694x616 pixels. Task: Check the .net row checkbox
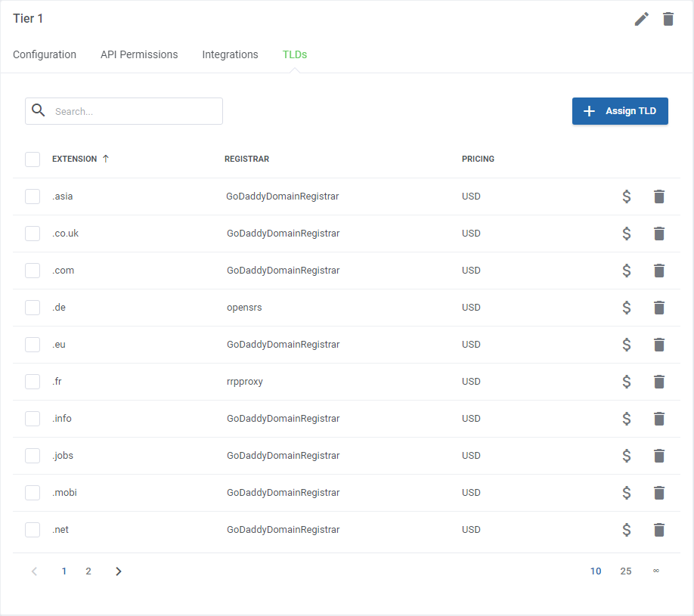(x=33, y=530)
